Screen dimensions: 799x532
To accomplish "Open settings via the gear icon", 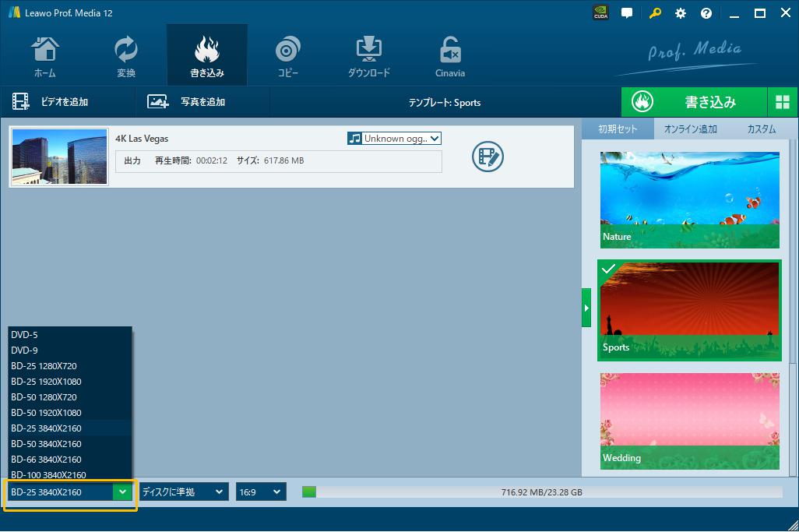I will click(681, 13).
